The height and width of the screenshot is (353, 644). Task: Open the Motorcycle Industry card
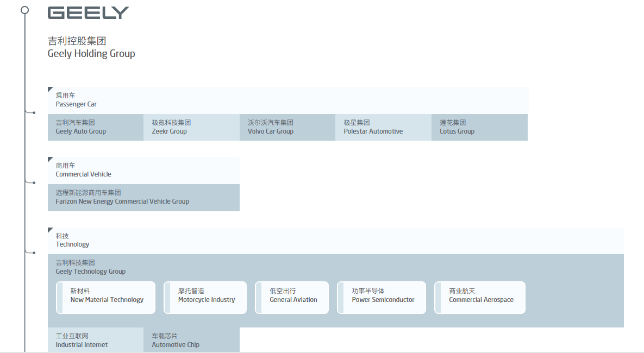coord(205,297)
